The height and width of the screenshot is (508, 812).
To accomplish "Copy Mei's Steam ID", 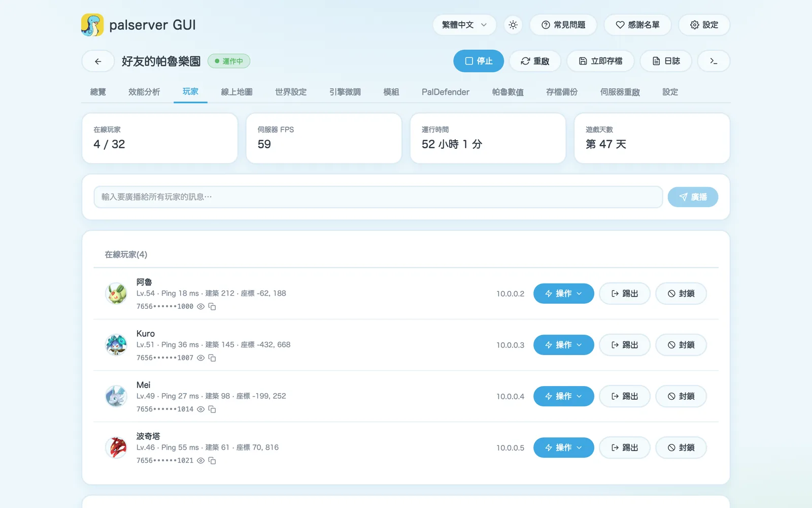I will coord(212,409).
